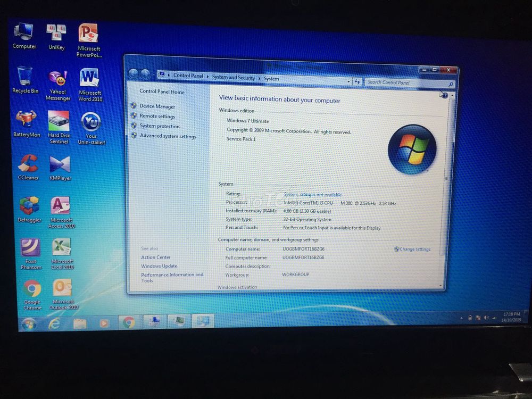532x399 pixels.
Task: Open the help question mark icon
Action: (444, 96)
